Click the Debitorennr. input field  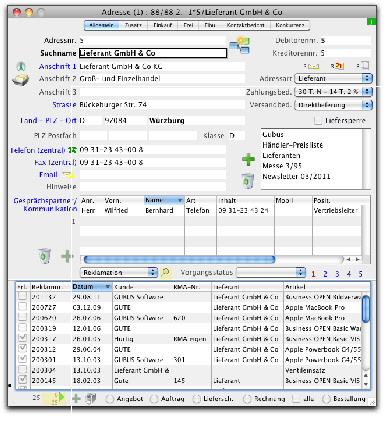(x=345, y=41)
